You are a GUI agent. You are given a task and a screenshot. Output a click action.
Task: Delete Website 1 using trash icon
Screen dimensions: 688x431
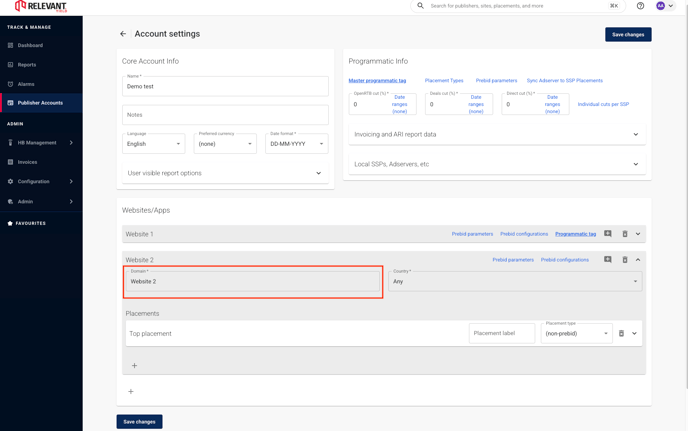(x=625, y=234)
